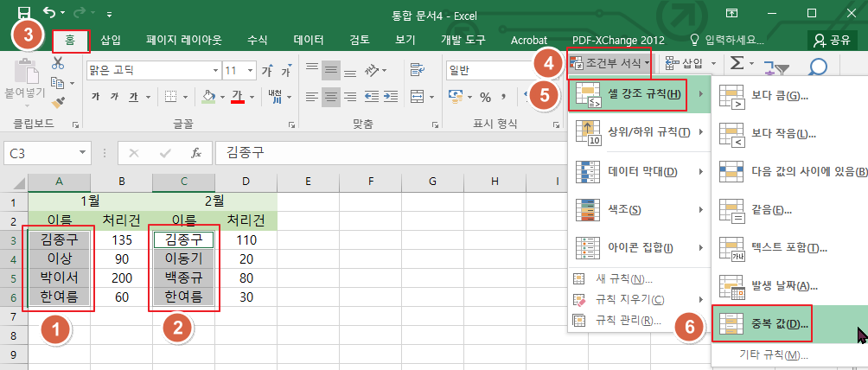Viewport: 868px width, 370px height.
Task: Click the text orientation icon
Action: [372, 71]
